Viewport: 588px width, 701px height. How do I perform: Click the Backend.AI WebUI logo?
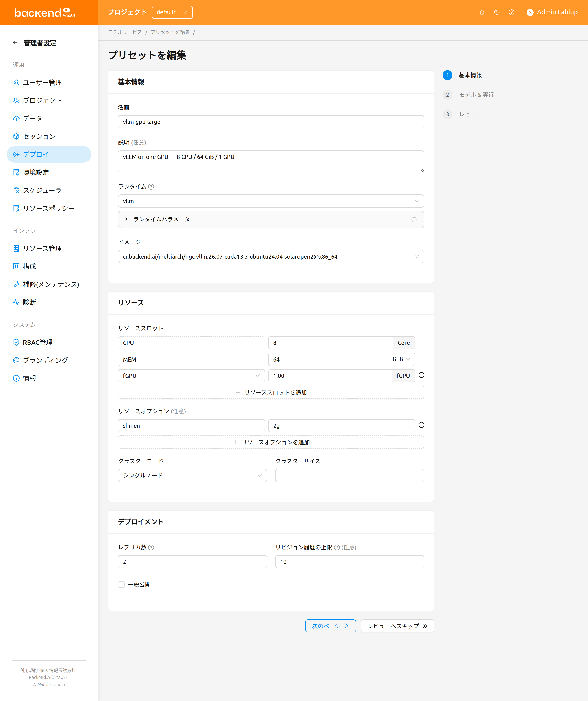[44, 12]
